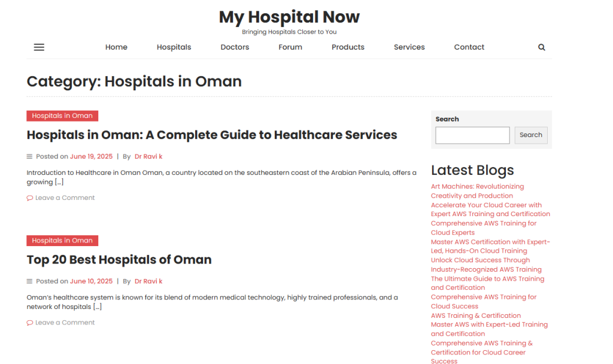Click comment bubble icon under first post
This screenshot has height=364, width=613.
click(30, 198)
